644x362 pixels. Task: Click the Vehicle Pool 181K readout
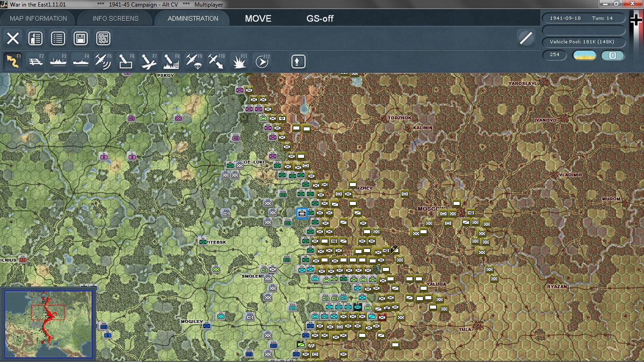[584, 42]
